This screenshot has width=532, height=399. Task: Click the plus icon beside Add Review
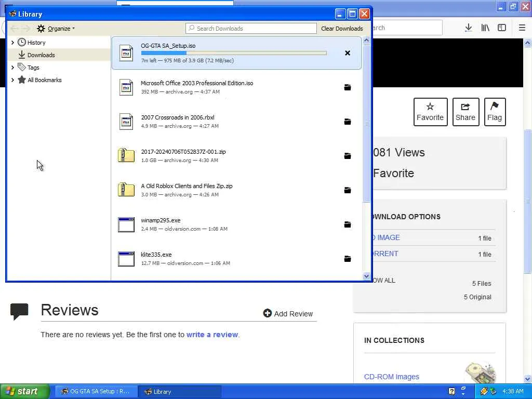point(268,313)
